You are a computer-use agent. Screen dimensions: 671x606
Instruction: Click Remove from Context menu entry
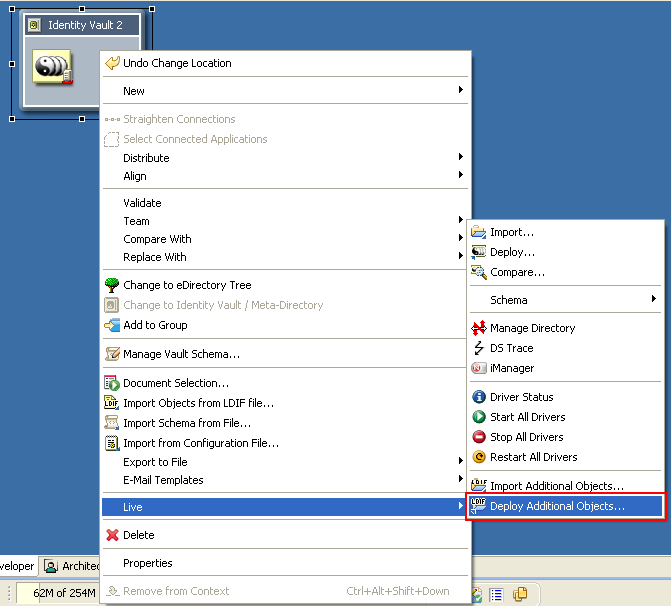point(286,591)
